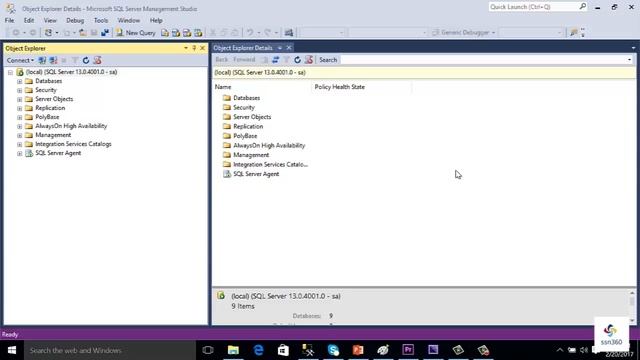Expand the Replication node in Object Explorer
The image size is (640, 360).
(x=19, y=108)
